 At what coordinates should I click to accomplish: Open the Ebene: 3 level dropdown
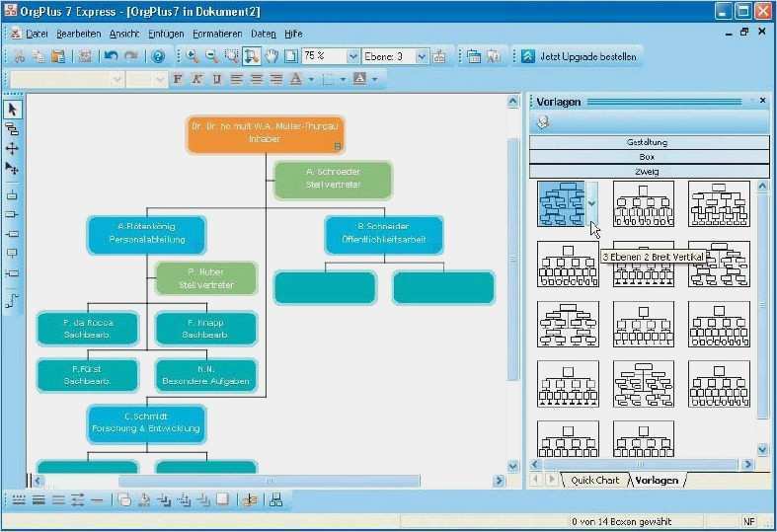422,57
